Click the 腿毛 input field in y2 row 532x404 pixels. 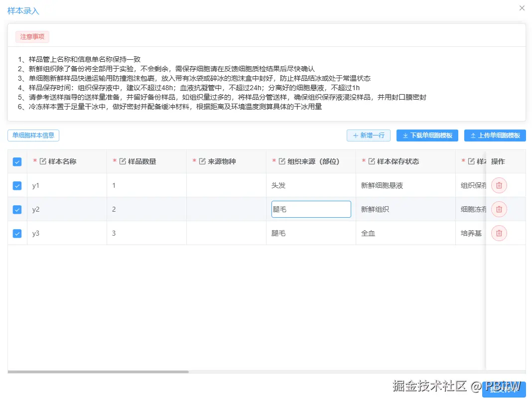[x=311, y=209]
